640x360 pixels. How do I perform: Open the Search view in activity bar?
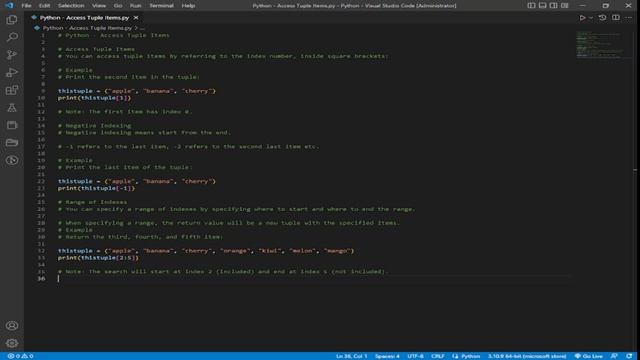click(x=12, y=37)
